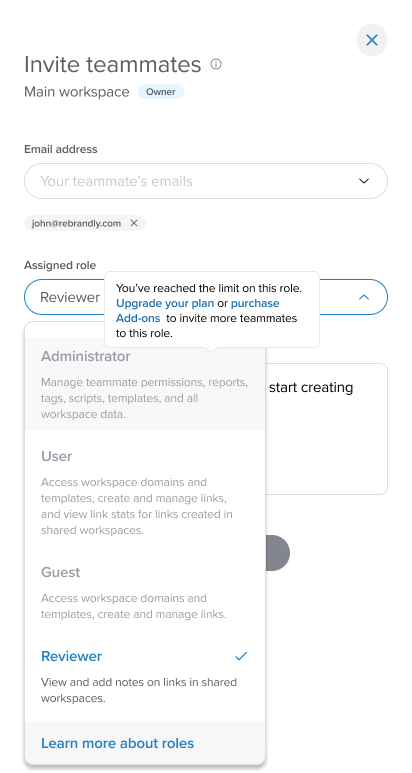Expand the teammate emails dropdown arrow
Viewport: 412px width, 773px height.
[364, 181]
